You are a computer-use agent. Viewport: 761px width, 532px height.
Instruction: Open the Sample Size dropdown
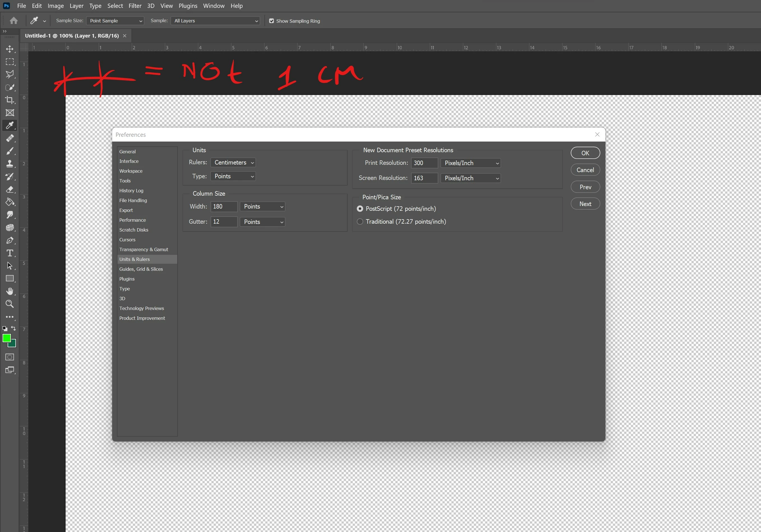point(115,21)
